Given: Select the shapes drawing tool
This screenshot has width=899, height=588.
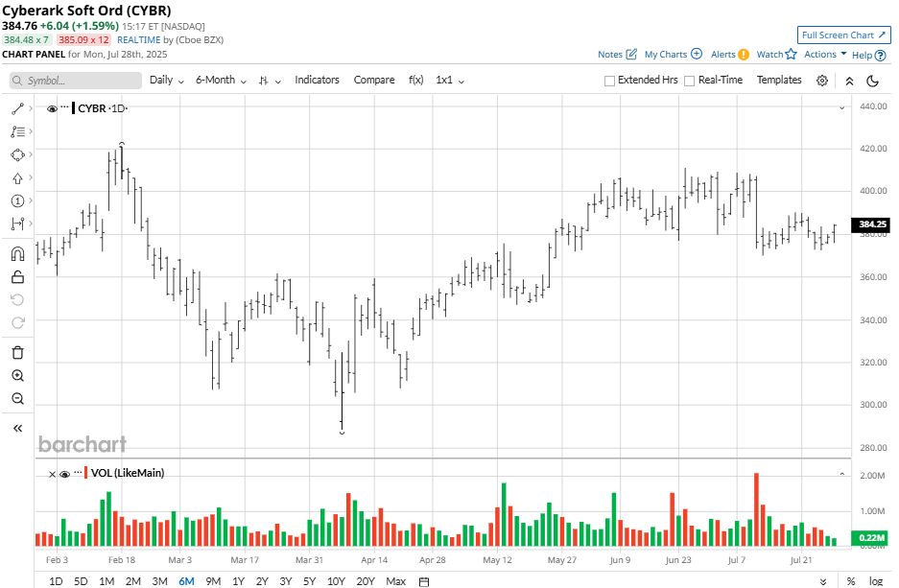Looking at the screenshot, I should (17, 154).
